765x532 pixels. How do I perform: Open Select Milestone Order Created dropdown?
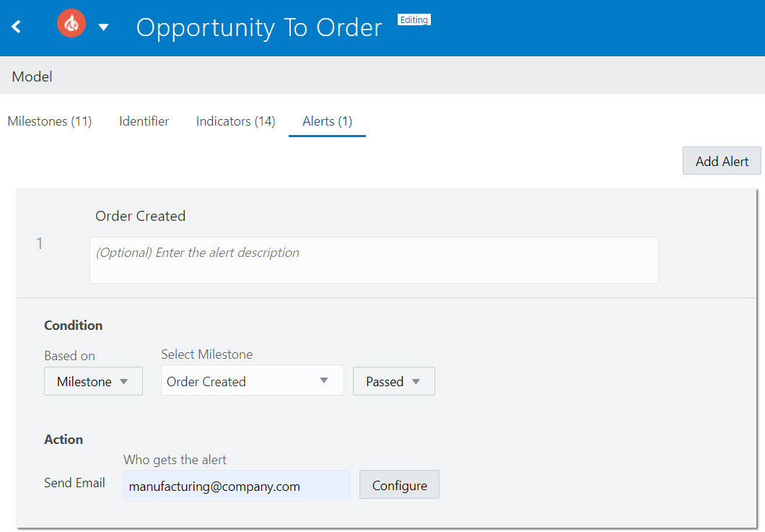253,381
